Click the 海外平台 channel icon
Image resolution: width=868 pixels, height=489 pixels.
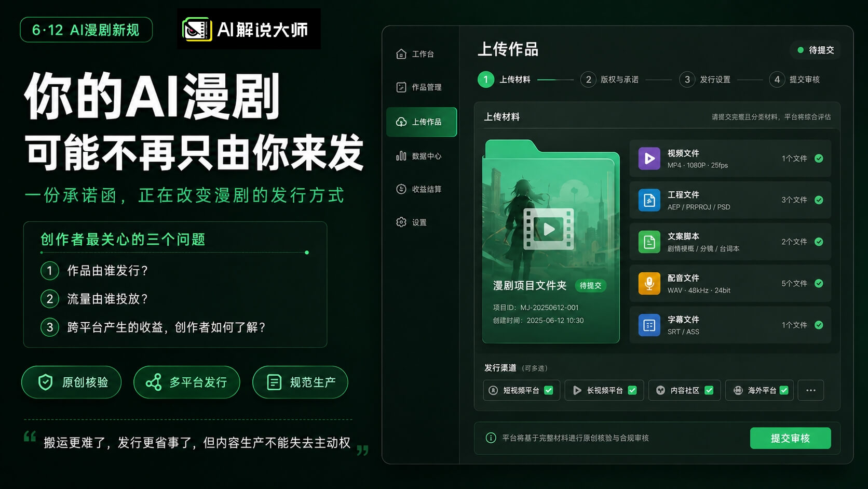coord(738,390)
